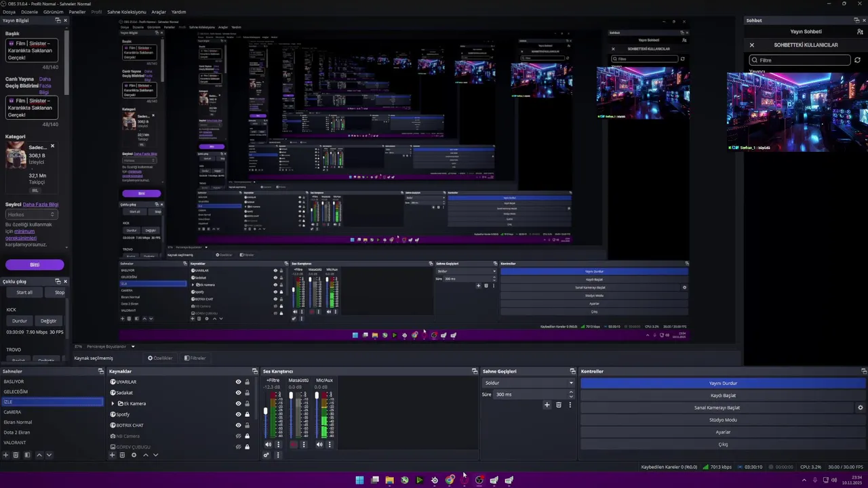Adjust the +Filtre volume fader
This screenshot has height=488, width=868.
click(x=265, y=411)
